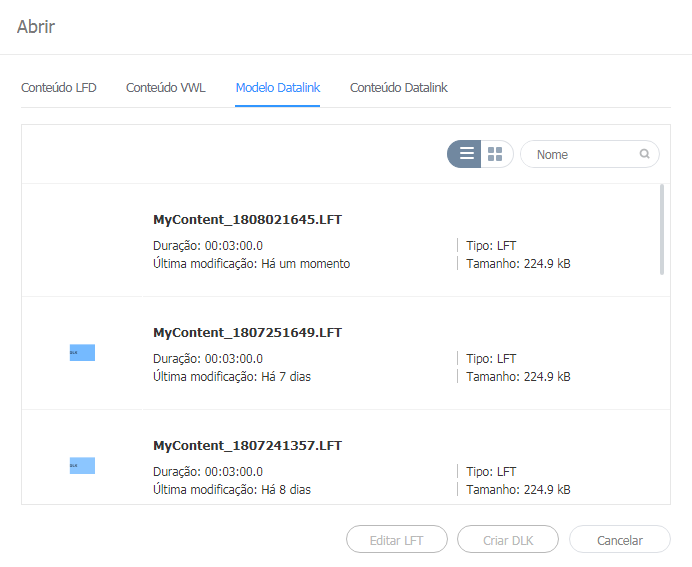
Task: Open the Conteúdo LFD tab
Action: click(x=59, y=88)
